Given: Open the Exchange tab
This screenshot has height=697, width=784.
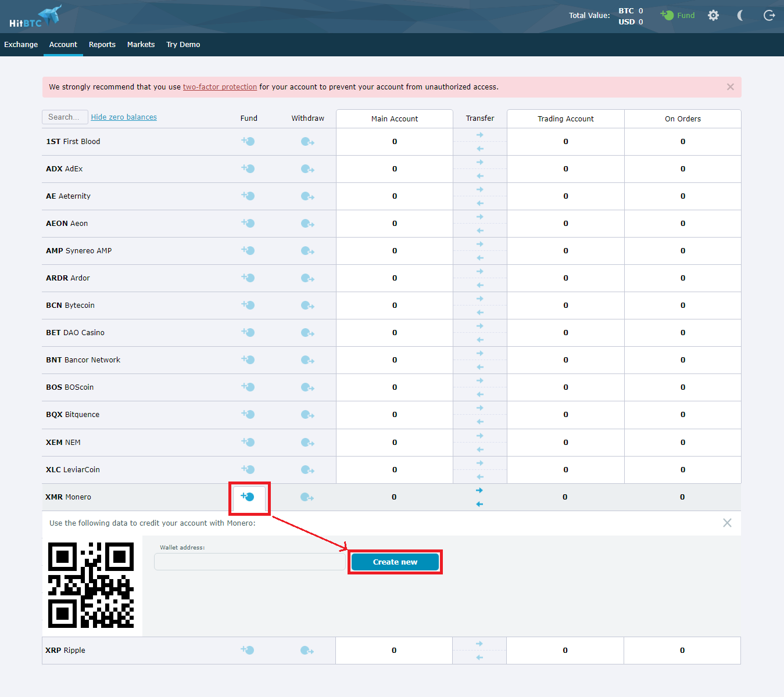Looking at the screenshot, I should pos(21,45).
